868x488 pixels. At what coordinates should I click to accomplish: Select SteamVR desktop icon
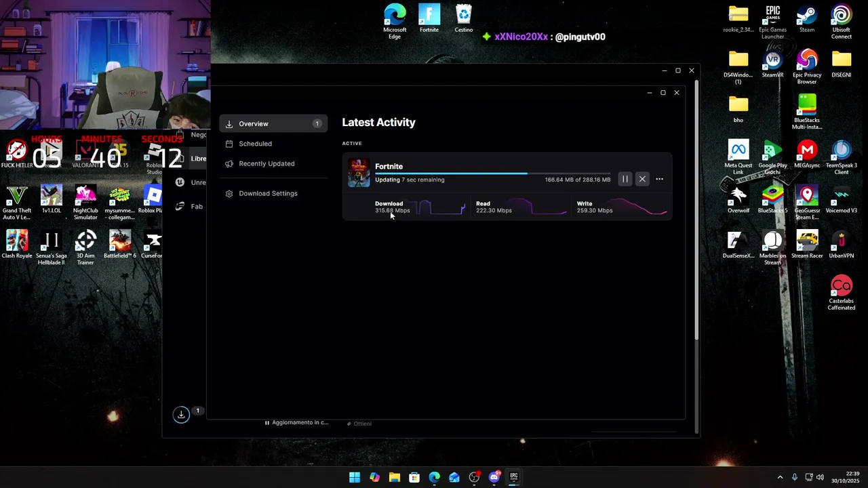[x=772, y=64]
